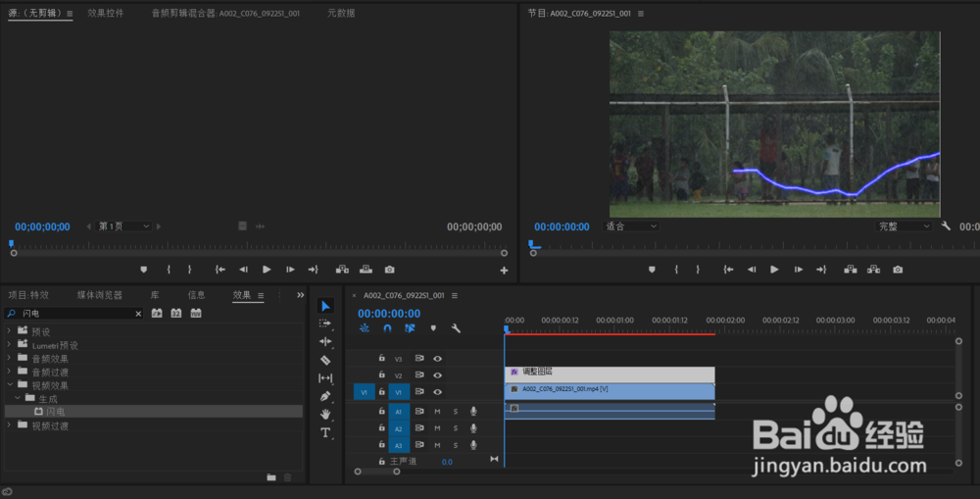Switch to 项目:特效 tab
This screenshot has height=499, width=980.
tap(28, 295)
